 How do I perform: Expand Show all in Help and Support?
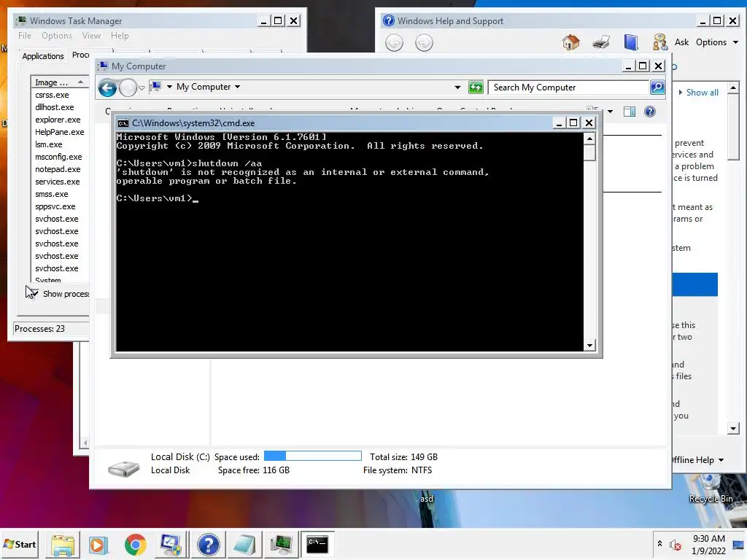click(x=698, y=93)
